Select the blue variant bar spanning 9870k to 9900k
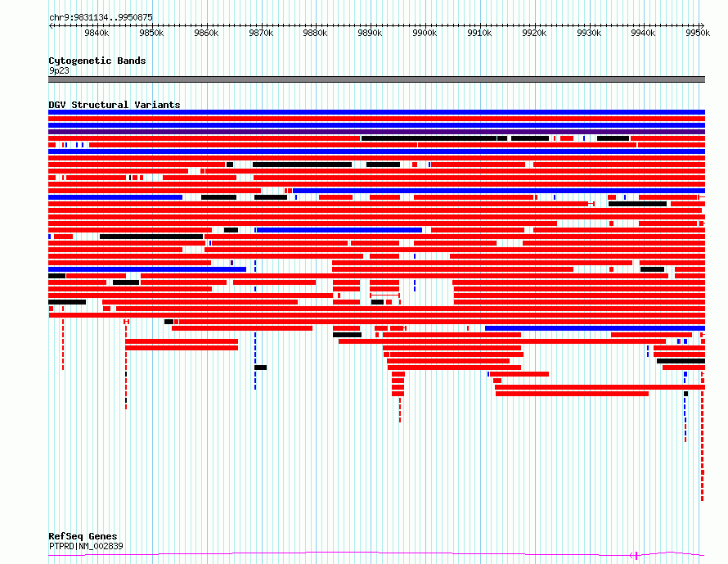Viewport: 728px width, 564px height. (339, 230)
